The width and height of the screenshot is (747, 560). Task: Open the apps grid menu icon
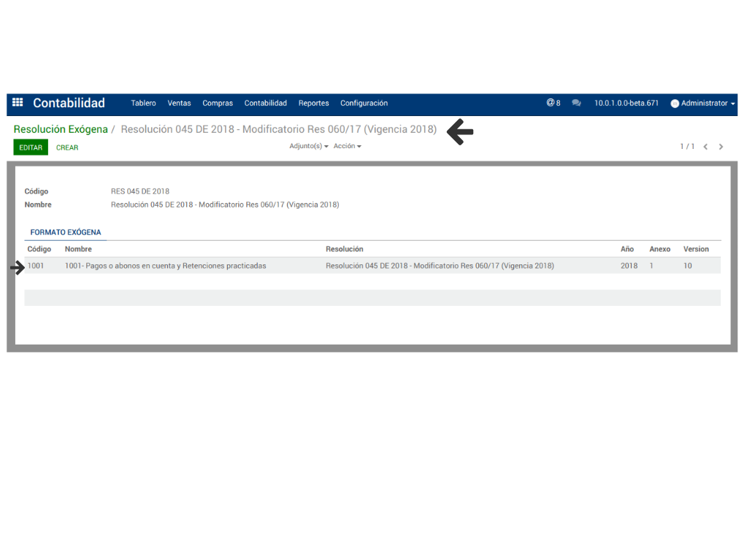[18, 103]
